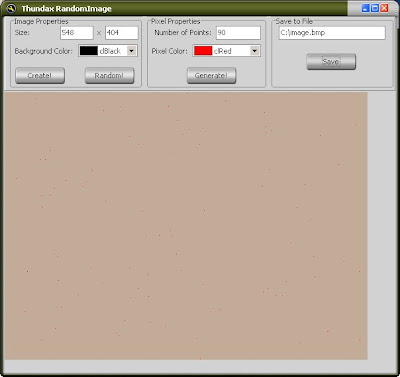
Task: Focus the save file path field
Action: (x=332, y=33)
